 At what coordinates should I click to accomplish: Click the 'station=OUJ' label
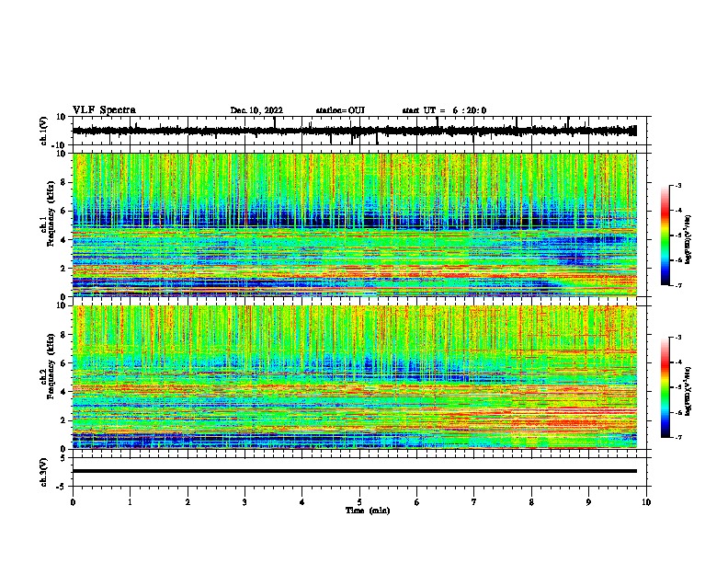click(x=340, y=110)
